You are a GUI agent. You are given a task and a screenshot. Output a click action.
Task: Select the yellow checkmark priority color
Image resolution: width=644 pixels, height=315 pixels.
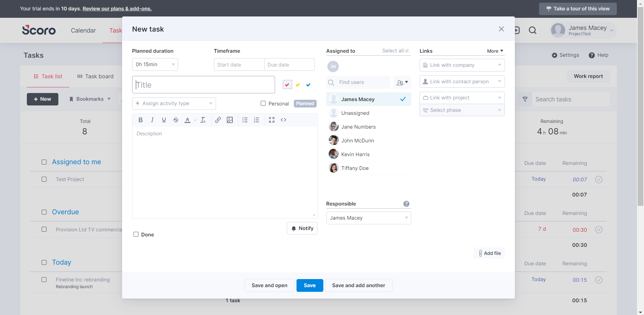click(298, 85)
